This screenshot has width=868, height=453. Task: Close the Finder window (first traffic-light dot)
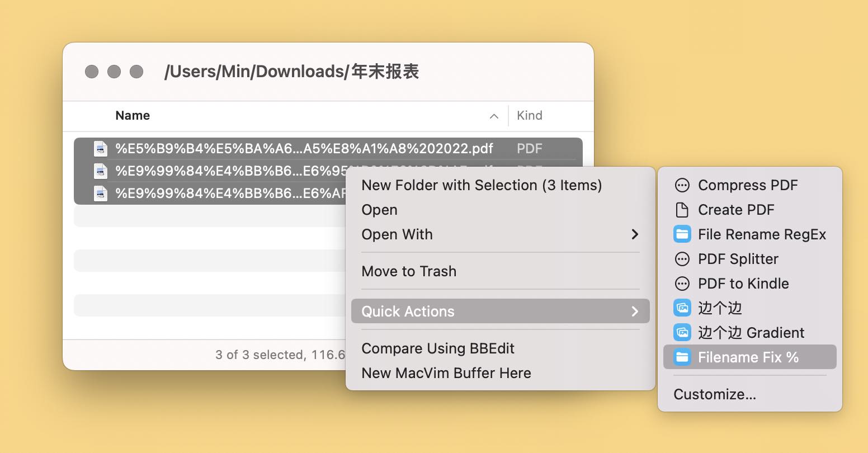(x=92, y=72)
